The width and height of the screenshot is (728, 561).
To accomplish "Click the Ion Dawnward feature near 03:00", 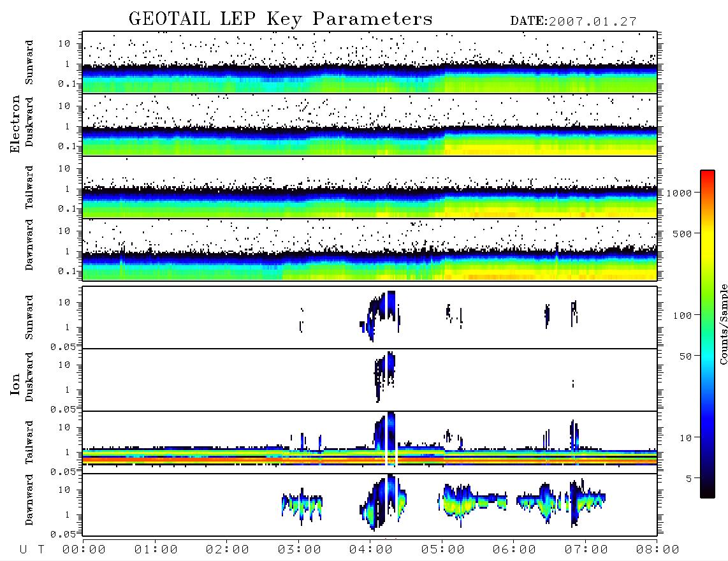I will [302, 506].
